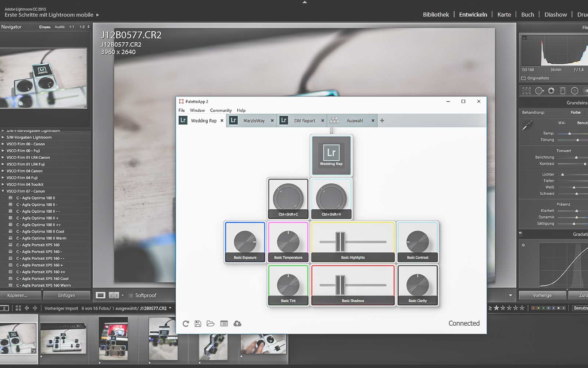Open the Bibliothek module in Lightroom
The image size is (588, 368).
[436, 15]
